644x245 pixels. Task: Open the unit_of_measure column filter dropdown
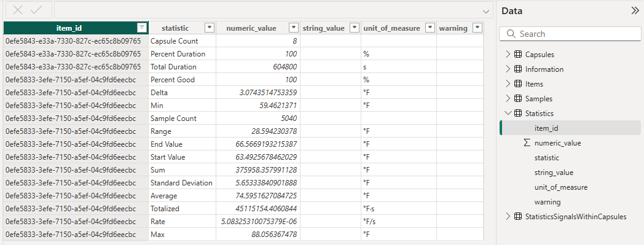pyautogui.click(x=430, y=28)
